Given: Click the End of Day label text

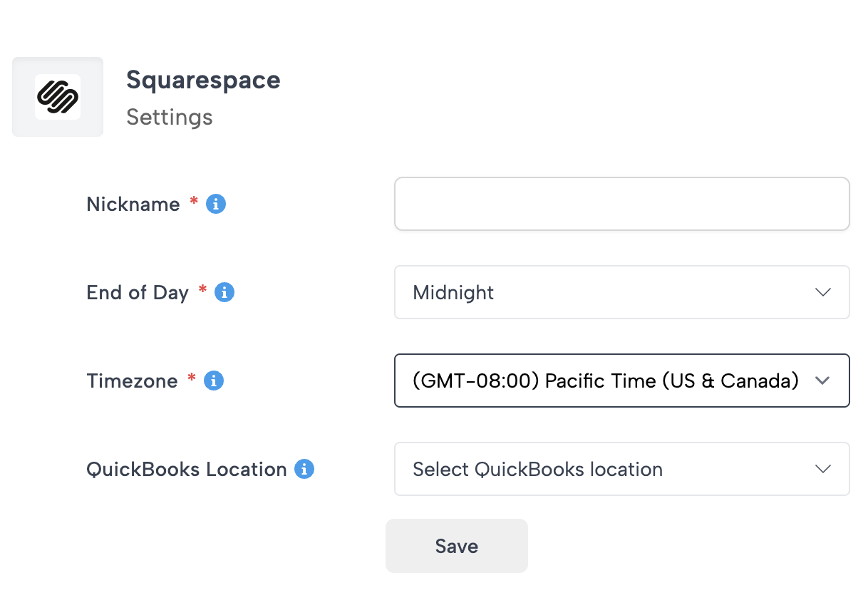Looking at the screenshot, I should 138,293.
